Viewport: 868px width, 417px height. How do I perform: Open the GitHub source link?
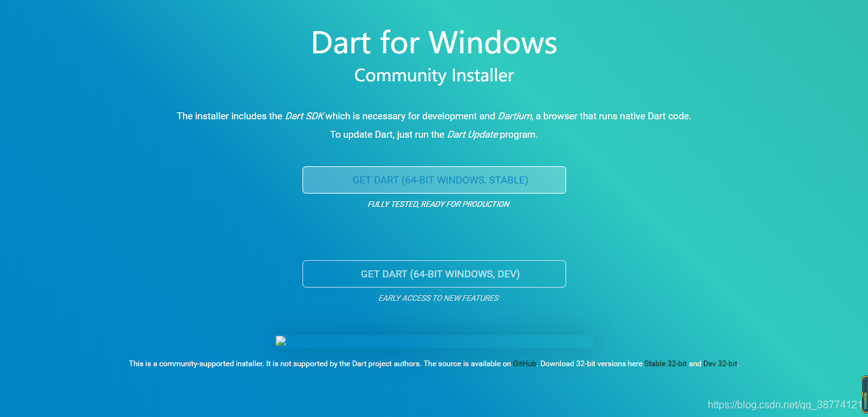[x=525, y=364]
